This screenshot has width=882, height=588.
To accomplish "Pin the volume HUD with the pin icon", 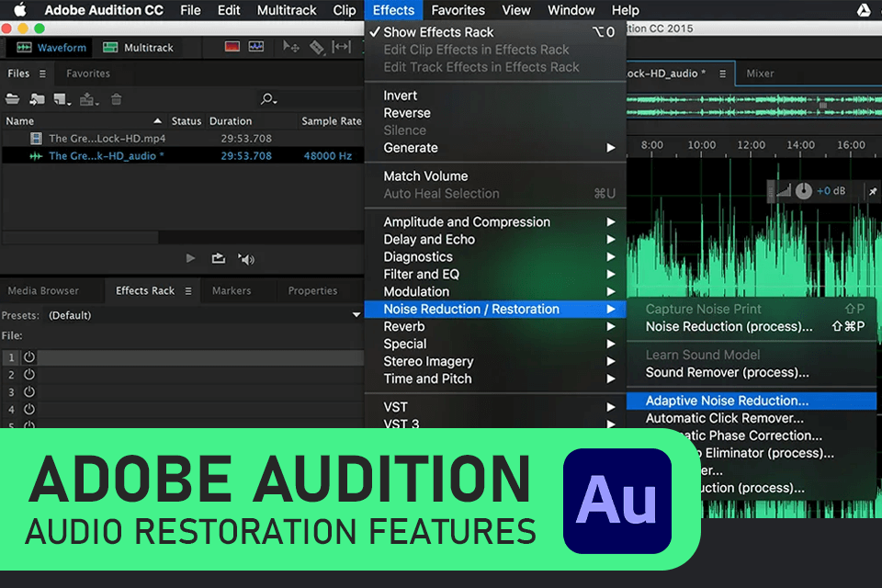I will pos(872,191).
